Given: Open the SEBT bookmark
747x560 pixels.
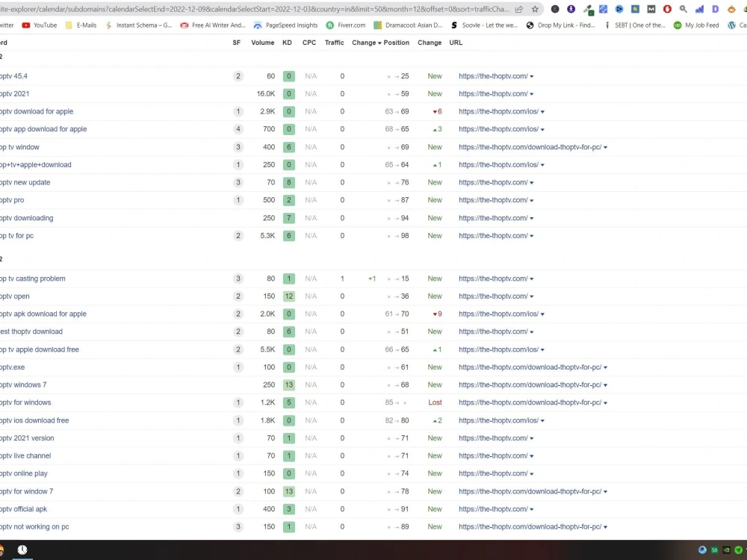Looking at the screenshot, I should tap(634, 25).
